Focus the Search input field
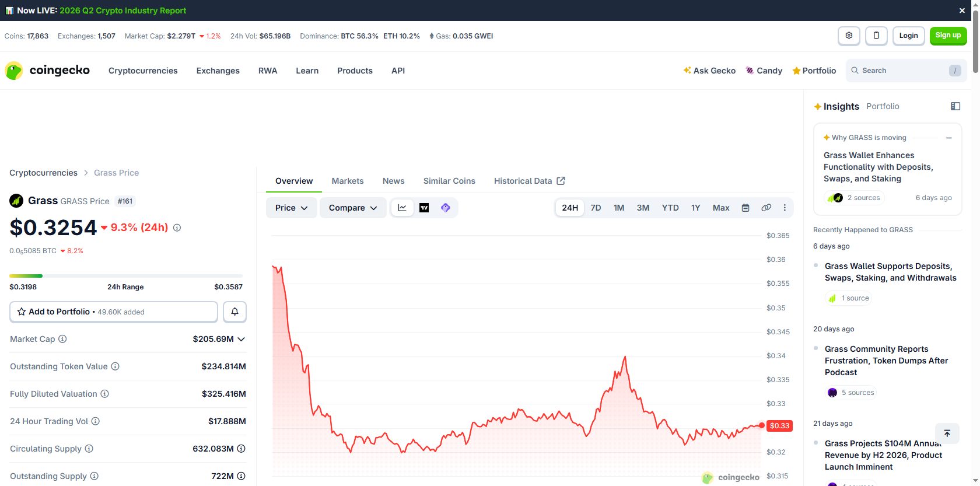Image resolution: width=980 pixels, height=486 pixels. [x=906, y=71]
